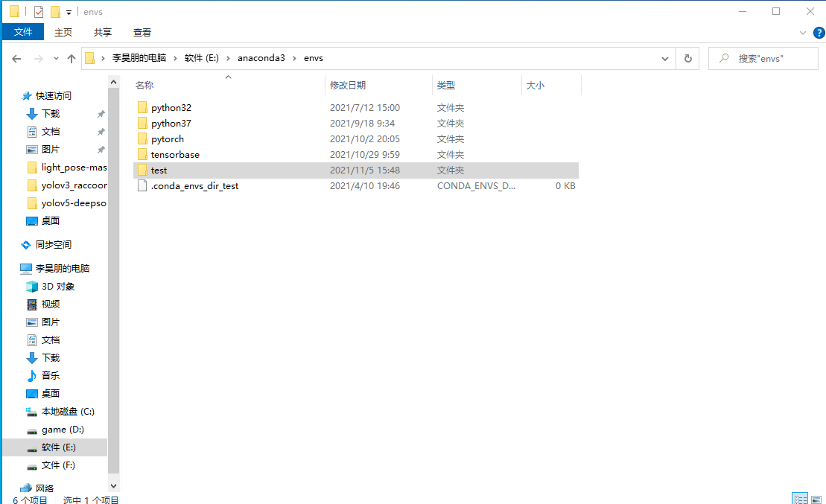826x504 pixels.
Task: Open 音乐 in the navigation pane
Action: pos(51,375)
